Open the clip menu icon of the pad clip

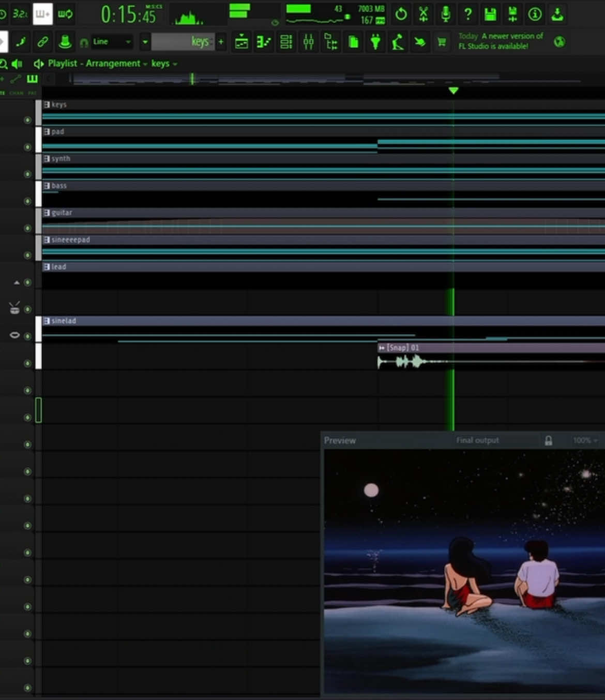(x=47, y=131)
